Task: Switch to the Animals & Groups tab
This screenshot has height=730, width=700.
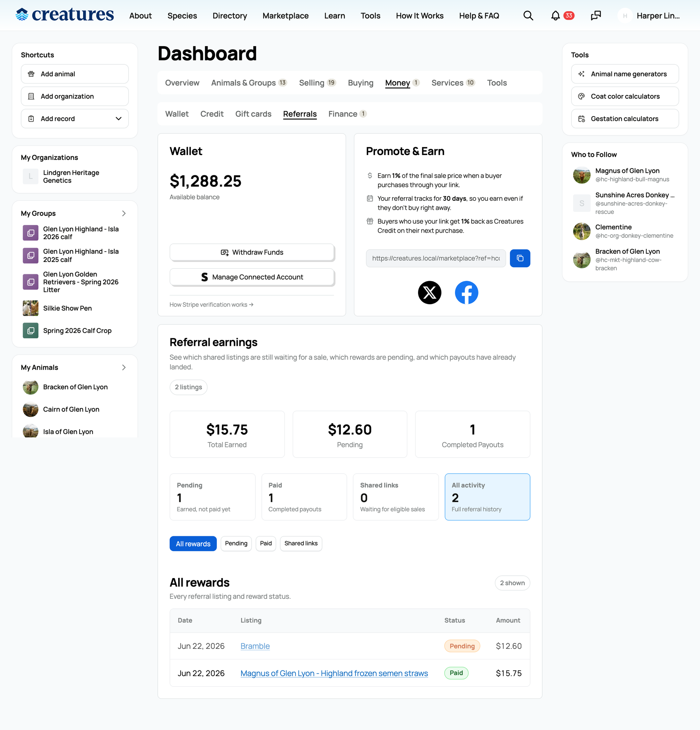Action: click(x=249, y=83)
